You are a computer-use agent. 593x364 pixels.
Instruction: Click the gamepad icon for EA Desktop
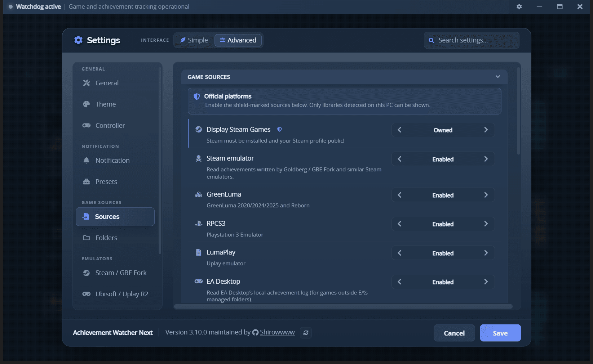click(x=198, y=281)
